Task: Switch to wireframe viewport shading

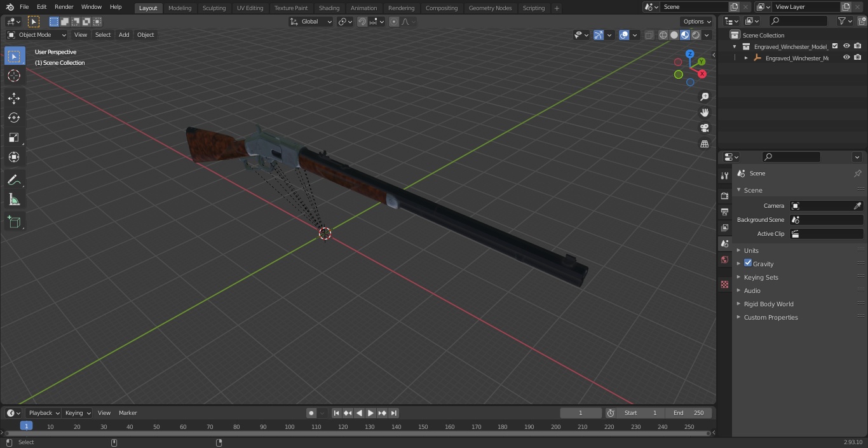Action: (663, 35)
